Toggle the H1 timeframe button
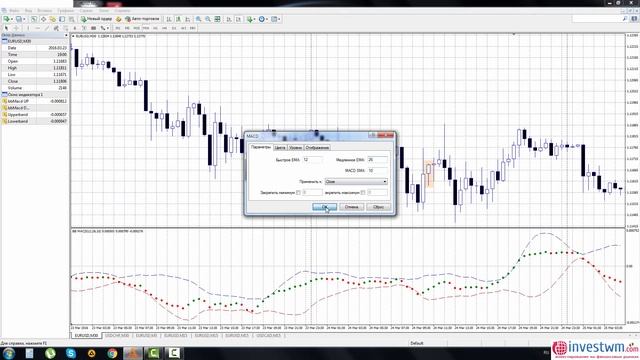 point(155,28)
